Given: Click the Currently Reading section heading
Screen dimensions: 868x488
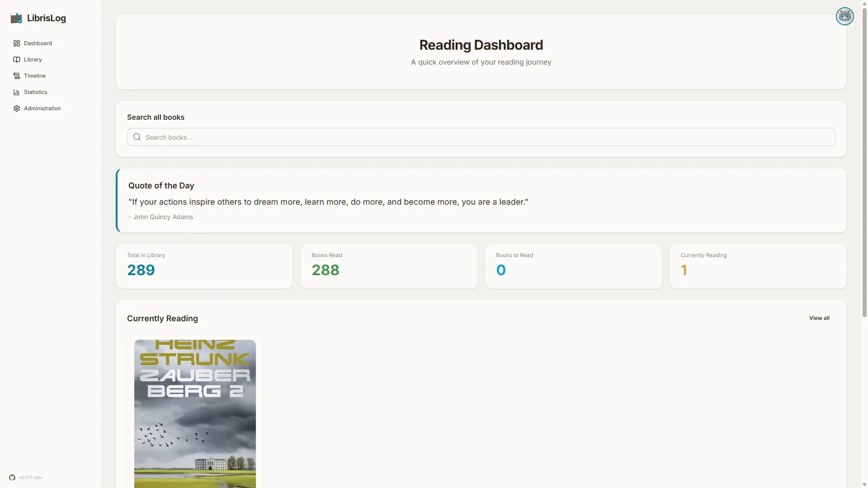Looking at the screenshot, I should [x=163, y=319].
